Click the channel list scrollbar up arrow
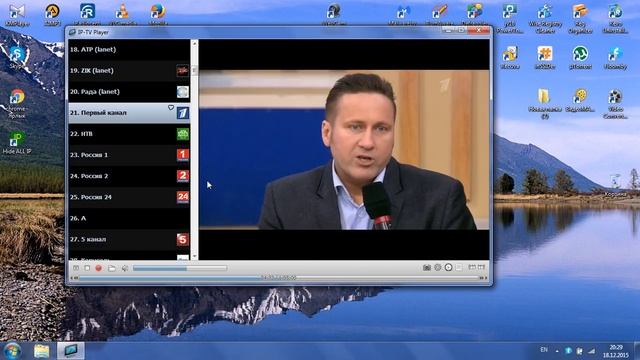This screenshot has height=360, width=640. [x=195, y=43]
